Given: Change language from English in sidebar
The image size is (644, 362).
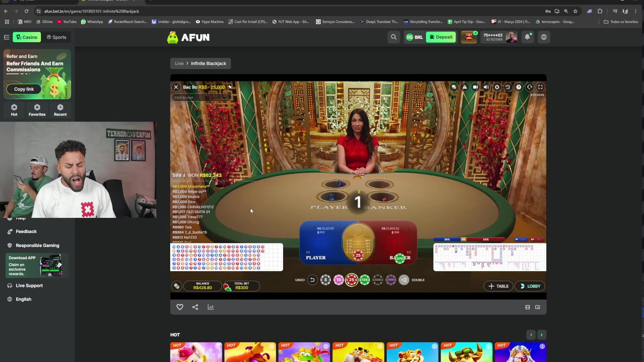Looking at the screenshot, I should coord(23,299).
